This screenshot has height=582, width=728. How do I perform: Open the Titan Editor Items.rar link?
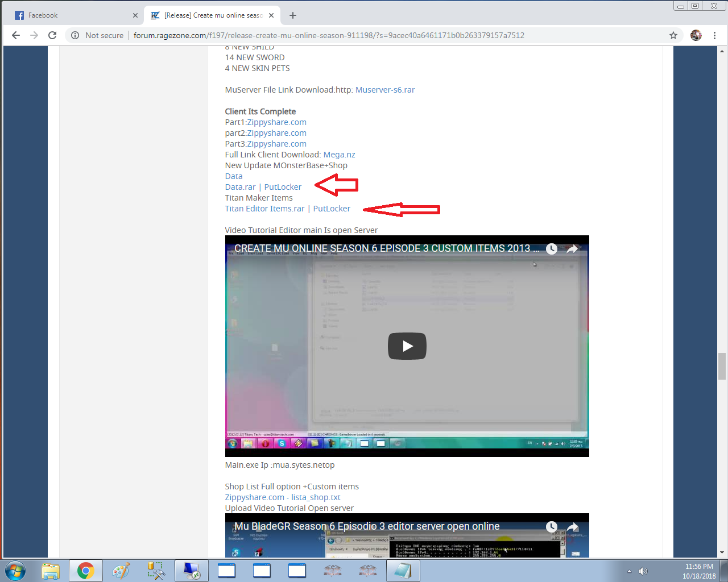coord(265,209)
